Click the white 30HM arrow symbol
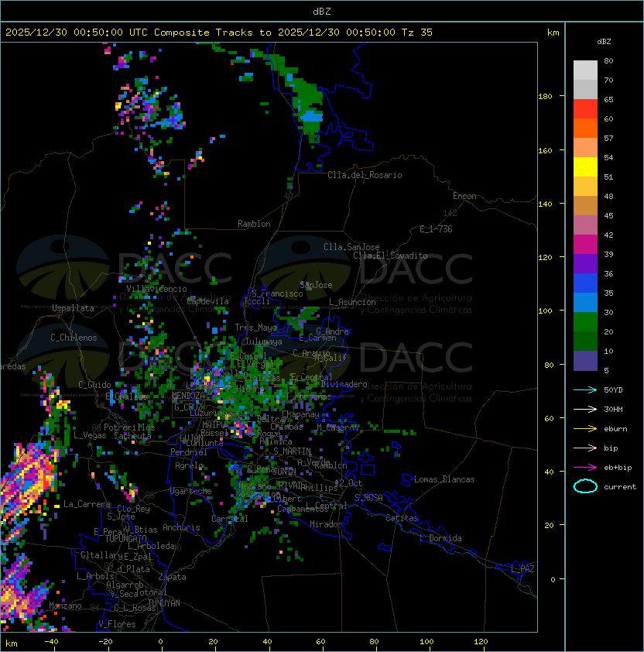Image resolution: width=644 pixels, height=652 pixels. [585, 409]
